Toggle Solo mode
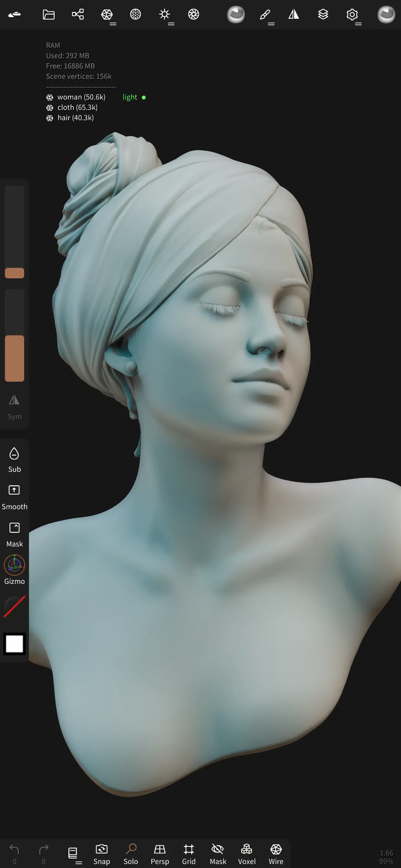 pyautogui.click(x=131, y=854)
